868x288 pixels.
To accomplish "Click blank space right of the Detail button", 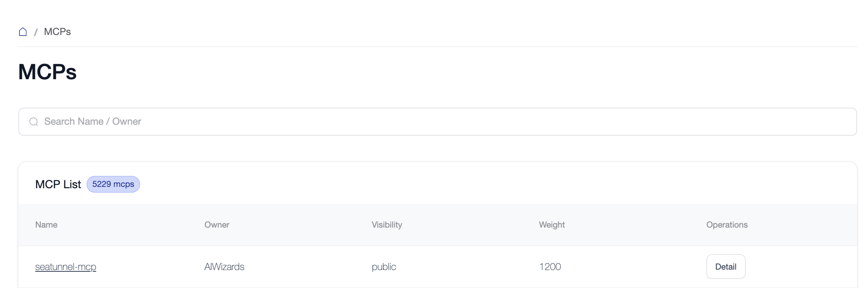I will pos(801,267).
